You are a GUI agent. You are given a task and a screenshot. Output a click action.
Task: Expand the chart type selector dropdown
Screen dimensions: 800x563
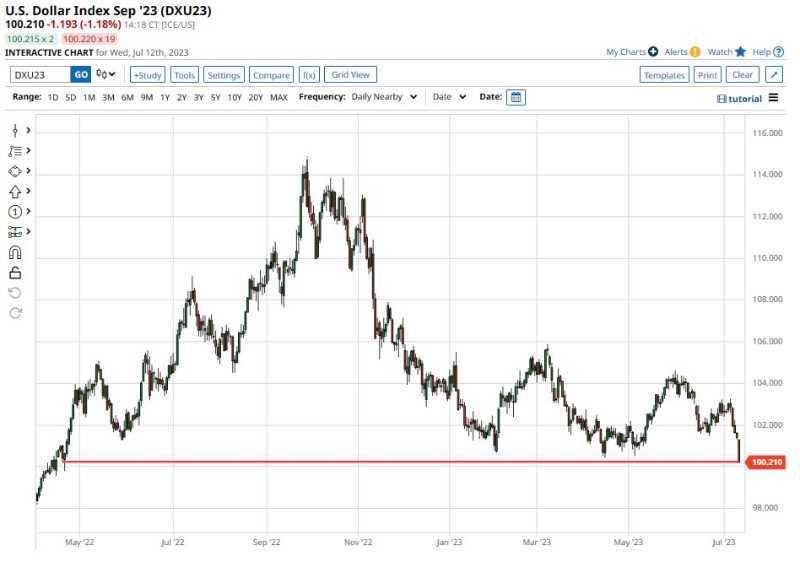pyautogui.click(x=106, y=74)
